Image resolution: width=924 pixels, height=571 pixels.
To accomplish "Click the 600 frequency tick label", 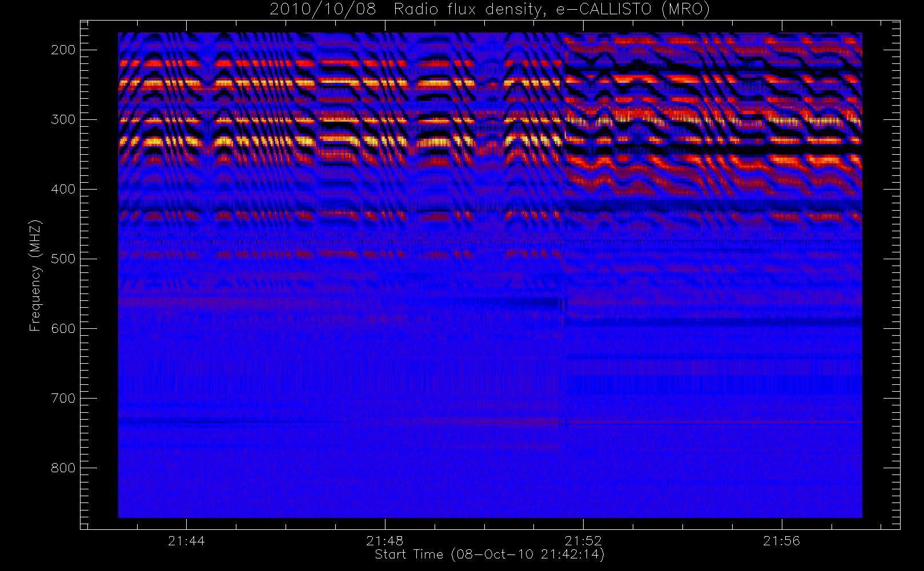I will [63, 328].
